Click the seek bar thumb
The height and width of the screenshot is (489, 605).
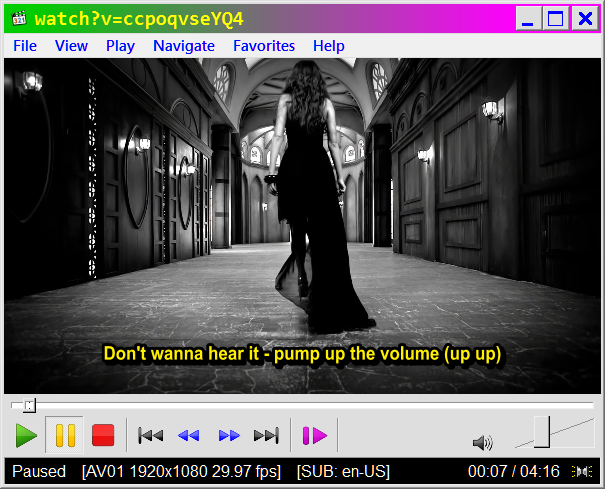pyautogui.click(x=29, y=405)
